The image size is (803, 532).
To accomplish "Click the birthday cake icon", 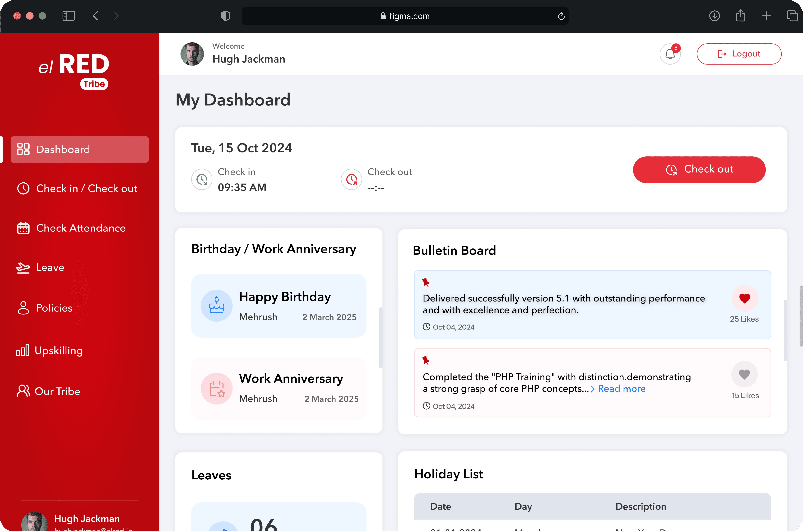I will 216,305.
